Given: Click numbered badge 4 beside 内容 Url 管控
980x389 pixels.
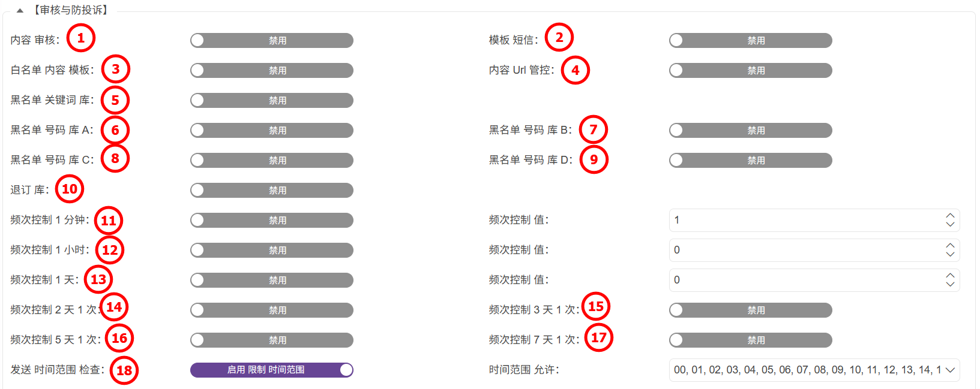Looking at the screenshot, I should tap(575, 70).
